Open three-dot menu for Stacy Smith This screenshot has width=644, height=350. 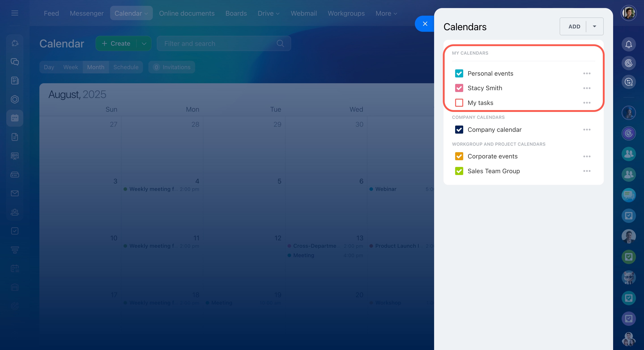586,88
